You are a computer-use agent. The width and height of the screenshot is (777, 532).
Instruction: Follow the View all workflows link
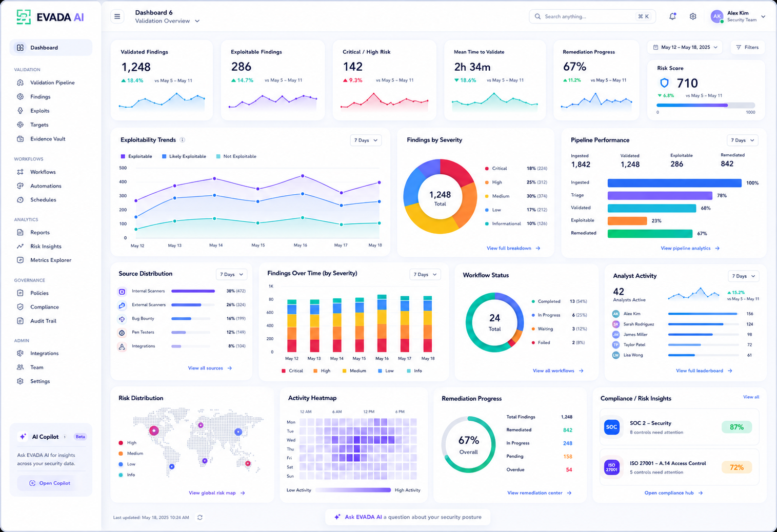click(558, 371)
